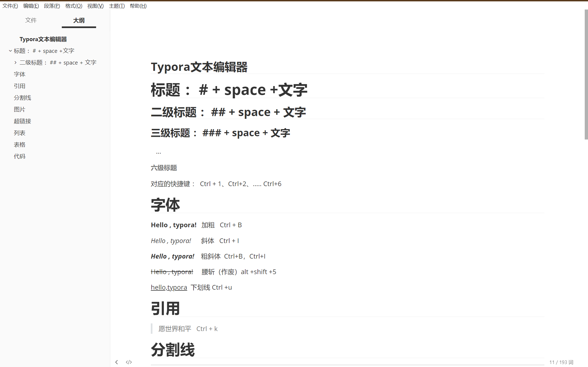Open the 编辑(E) menu
Image resolution: width=588 pixels, height=367 pixels.
pos(31,6)
